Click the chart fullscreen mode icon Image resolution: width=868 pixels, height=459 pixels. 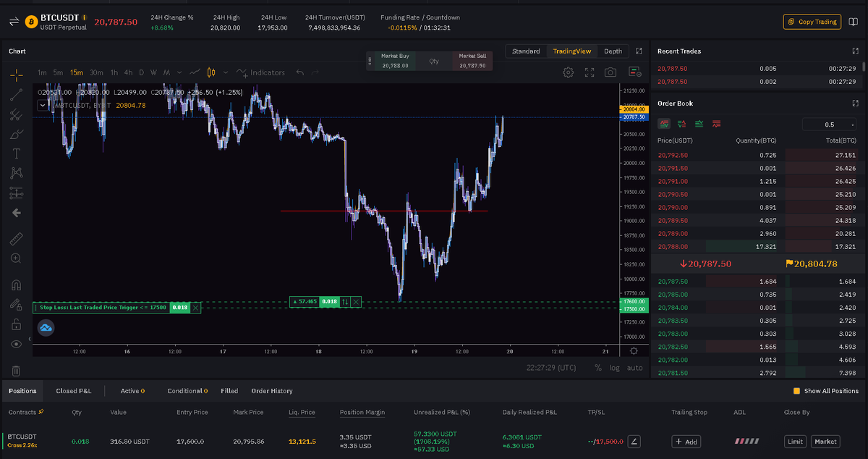590,72
